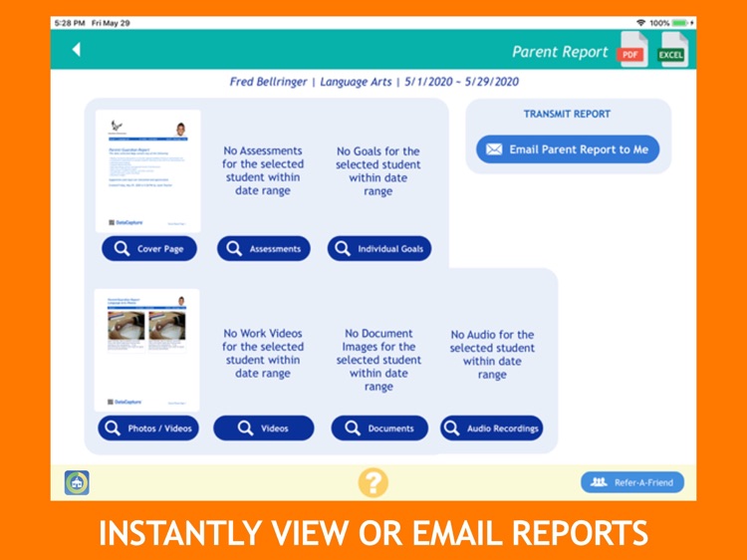Open Audio Recordings section

(492, 428)
